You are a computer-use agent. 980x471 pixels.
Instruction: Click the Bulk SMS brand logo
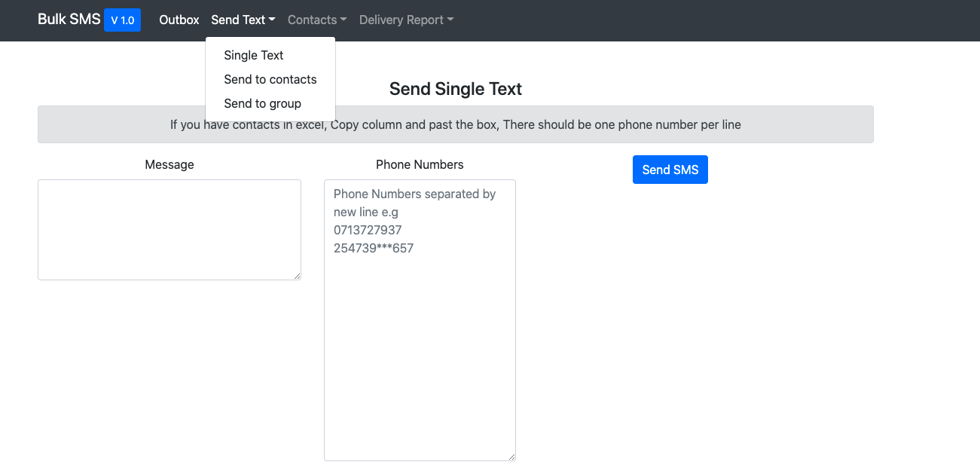click(69, 20)
